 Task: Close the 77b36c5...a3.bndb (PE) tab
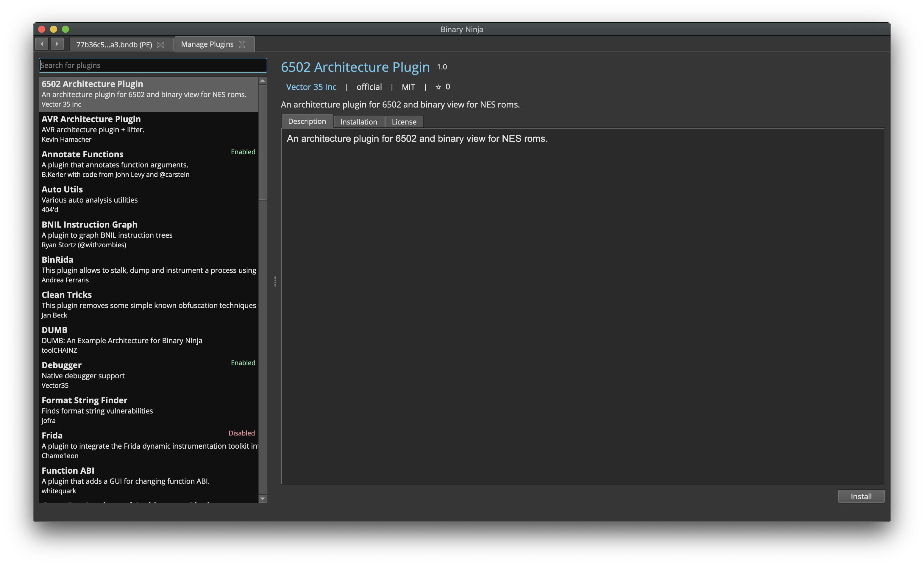click(160, 45)
